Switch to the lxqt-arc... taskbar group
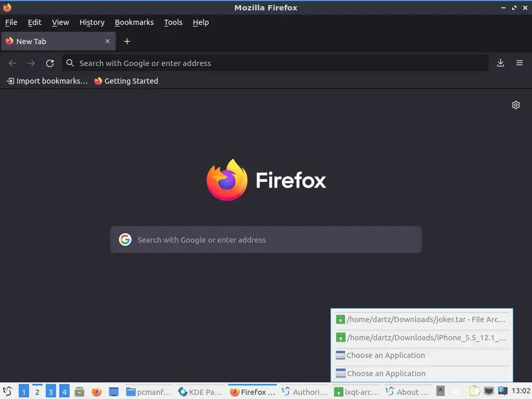 356,392
